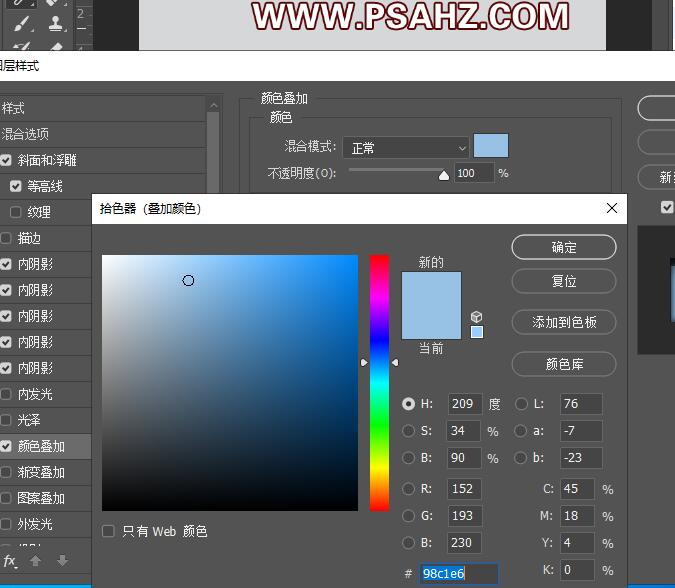Image resolution: width=675 pixels, height=588 pixels.
Task: Select the H hue radio button
Action: [408, 404]
